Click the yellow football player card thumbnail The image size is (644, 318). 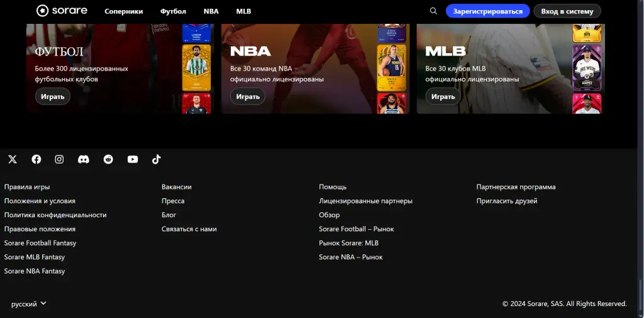pos(196,67)
